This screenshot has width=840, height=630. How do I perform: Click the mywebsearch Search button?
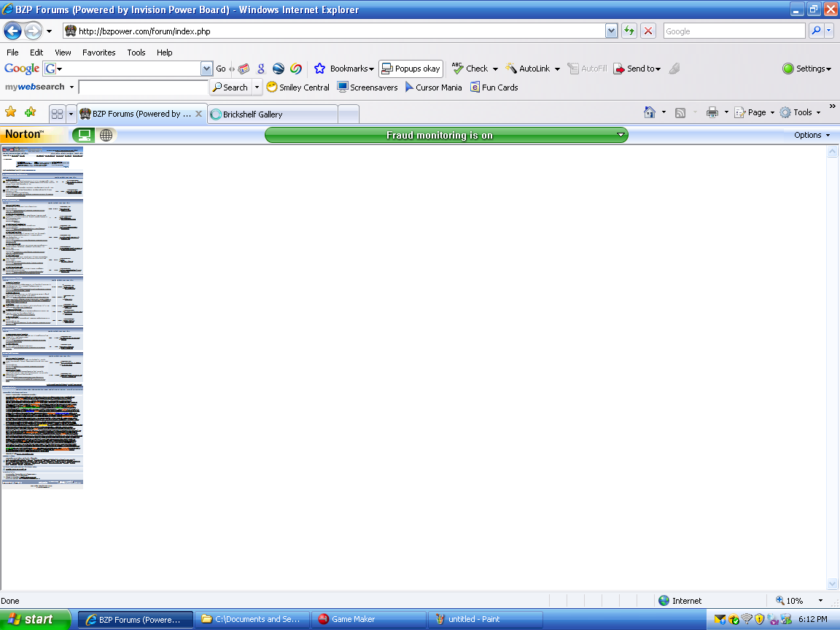click(x=230, y=87)
